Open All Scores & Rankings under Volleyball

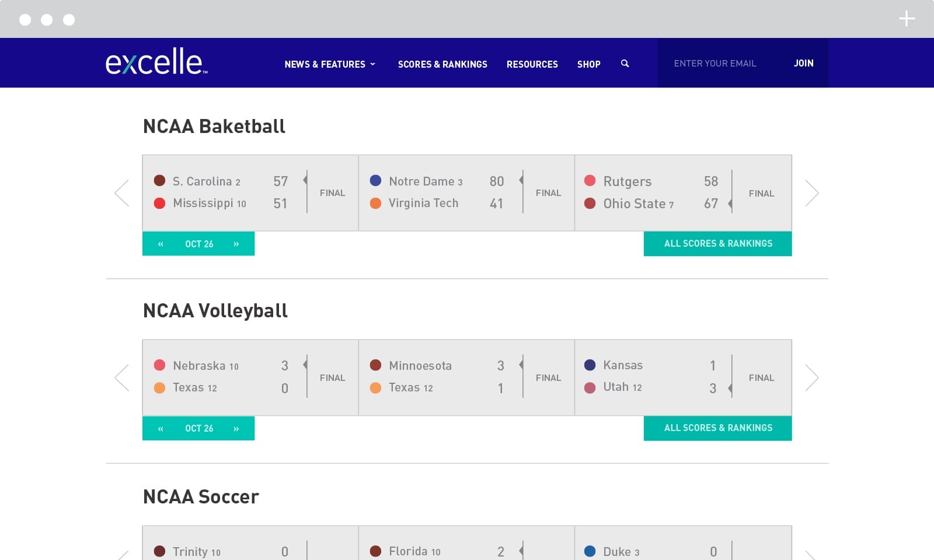pos(718,428)
